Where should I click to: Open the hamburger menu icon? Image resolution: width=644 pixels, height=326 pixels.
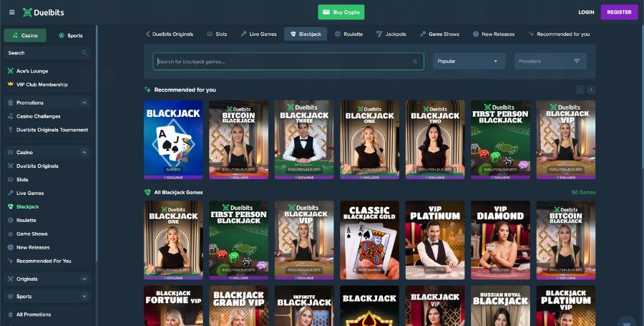tap(11, 12)
